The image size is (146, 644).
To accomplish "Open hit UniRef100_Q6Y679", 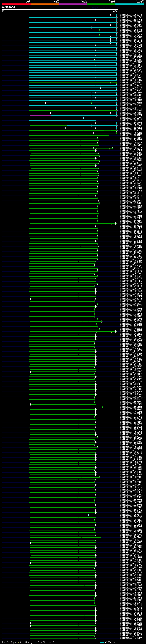I will (x=131, y=515).
